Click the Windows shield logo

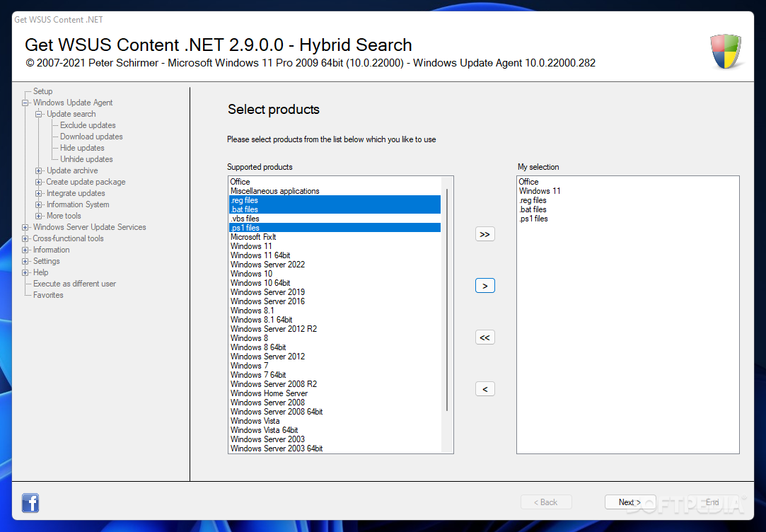pyautogui.click(x=726, y=51)
